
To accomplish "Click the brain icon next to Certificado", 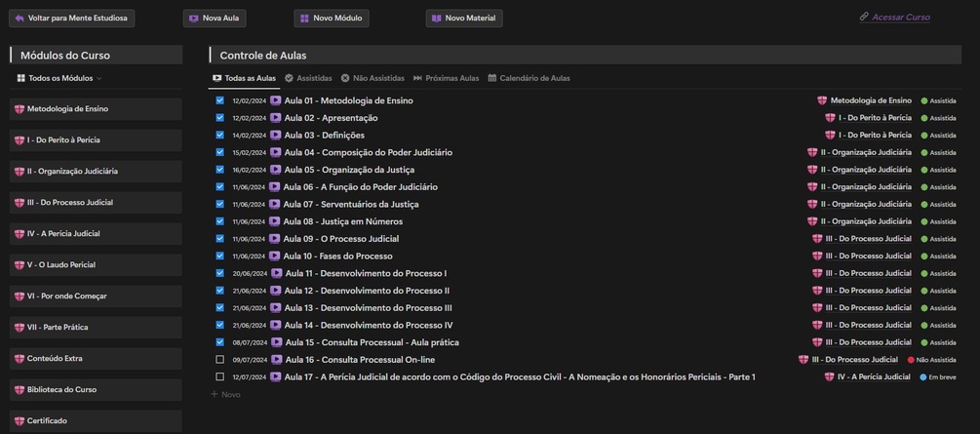I will click(19, 421).
